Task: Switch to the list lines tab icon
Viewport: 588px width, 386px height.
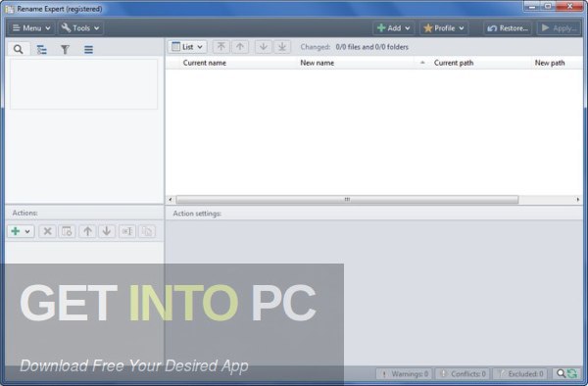Action: point(88,49)
